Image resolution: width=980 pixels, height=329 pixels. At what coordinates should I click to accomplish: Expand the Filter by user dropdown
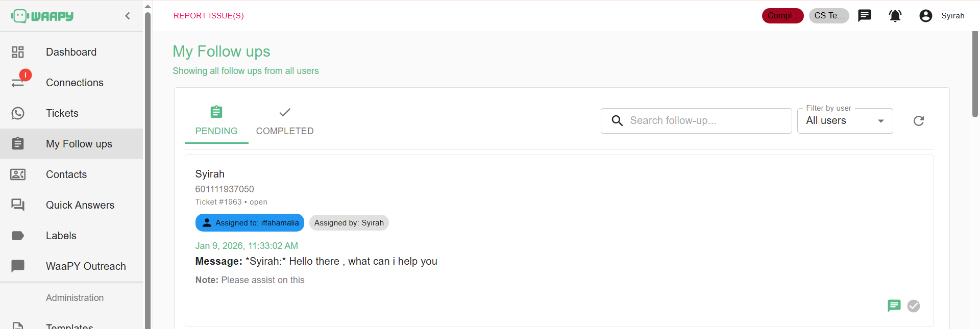(x=845, y=121)
